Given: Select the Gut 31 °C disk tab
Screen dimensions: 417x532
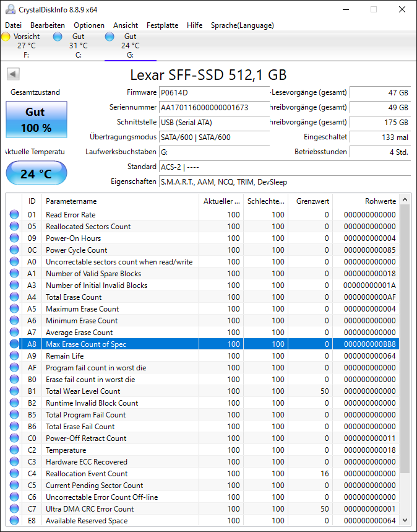Looking at the screenshot, I should 79,45.
